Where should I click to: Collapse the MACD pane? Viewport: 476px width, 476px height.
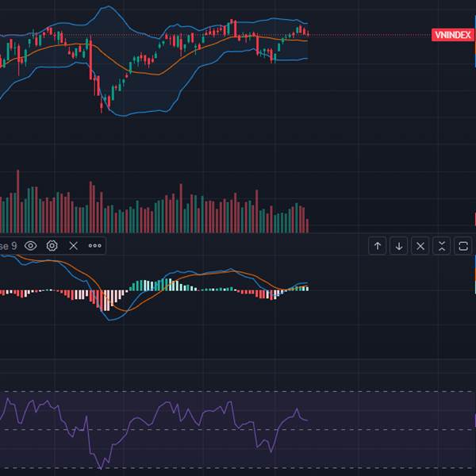(442, 246)
